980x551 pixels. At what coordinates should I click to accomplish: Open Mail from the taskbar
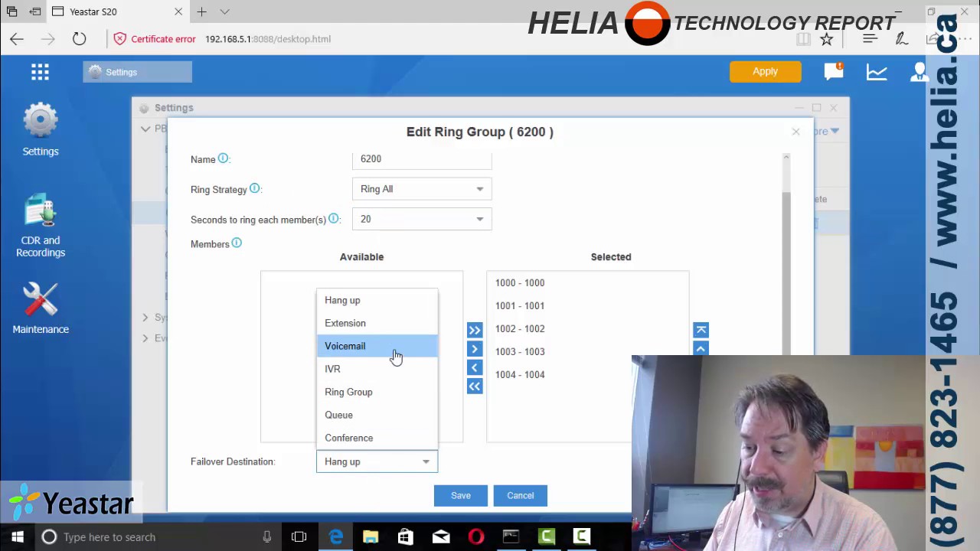(441, 537)
